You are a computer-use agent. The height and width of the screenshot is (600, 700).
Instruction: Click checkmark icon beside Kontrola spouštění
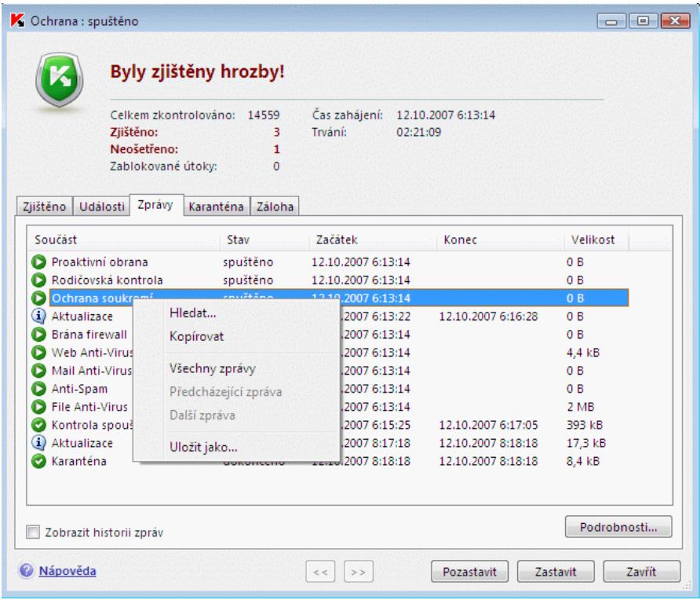(x=38, y=425)
